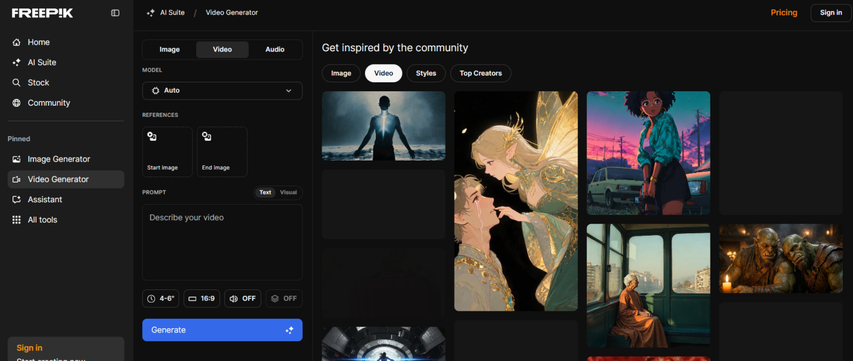Image resolution: width=853 pixels, height=361 pixels.
Task: Open the Assistant tool
Action: coord(66,200)
